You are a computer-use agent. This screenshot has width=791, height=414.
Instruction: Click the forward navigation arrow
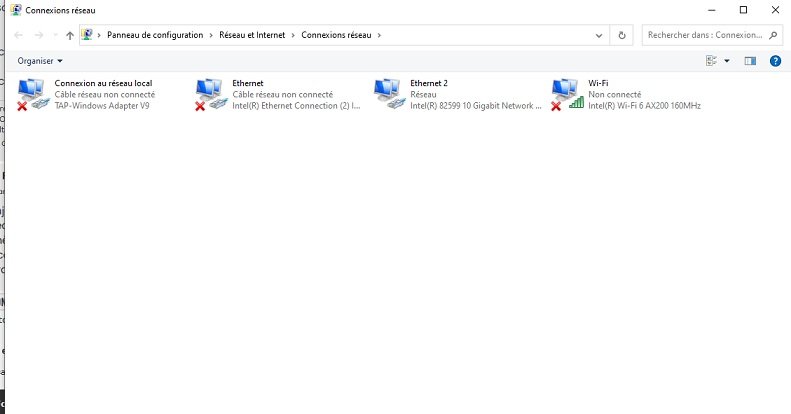click(38, 35)
